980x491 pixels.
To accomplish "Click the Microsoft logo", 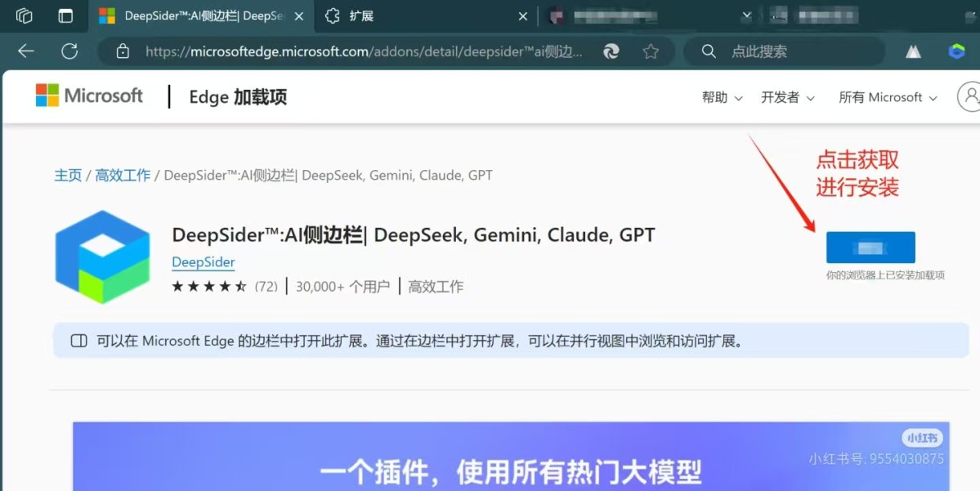I will [x=89, y=96].
